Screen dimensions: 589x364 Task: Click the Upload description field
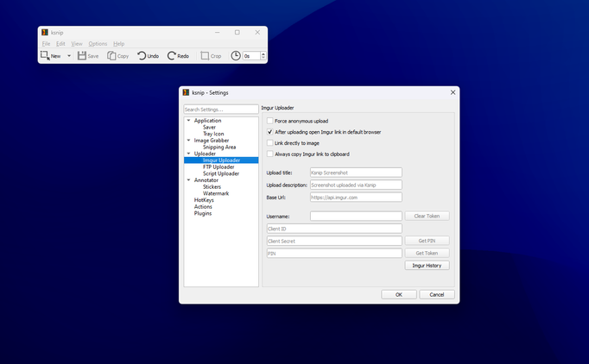coord(356,185)
